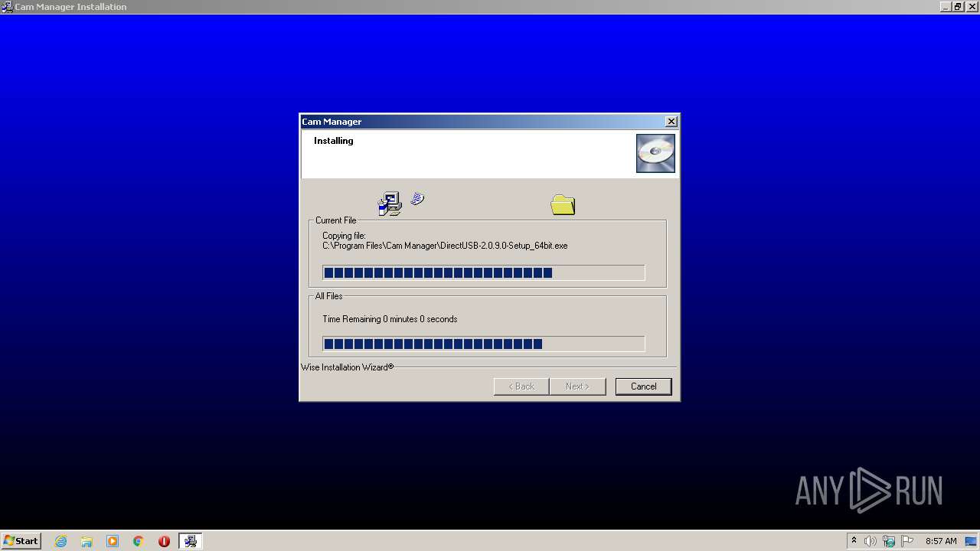Click the Cam Manager Installation title icon
980x551 pixels.
(x=7, y=7)
